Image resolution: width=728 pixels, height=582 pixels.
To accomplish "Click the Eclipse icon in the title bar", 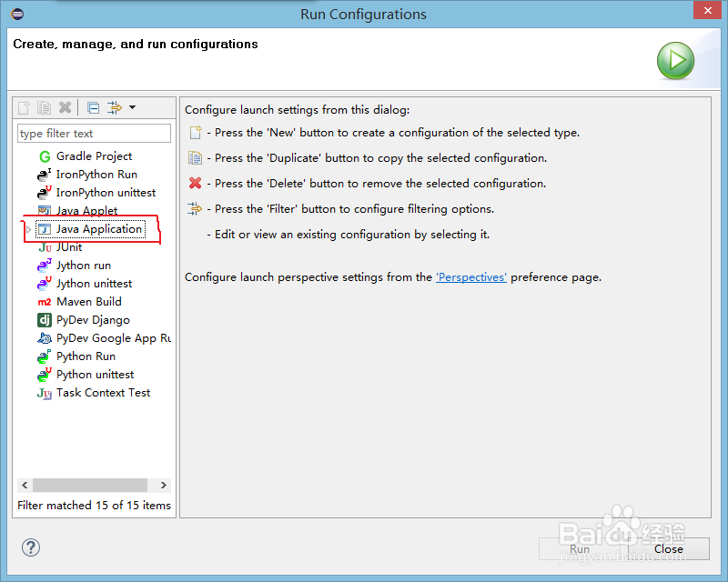I will point(17,14).
